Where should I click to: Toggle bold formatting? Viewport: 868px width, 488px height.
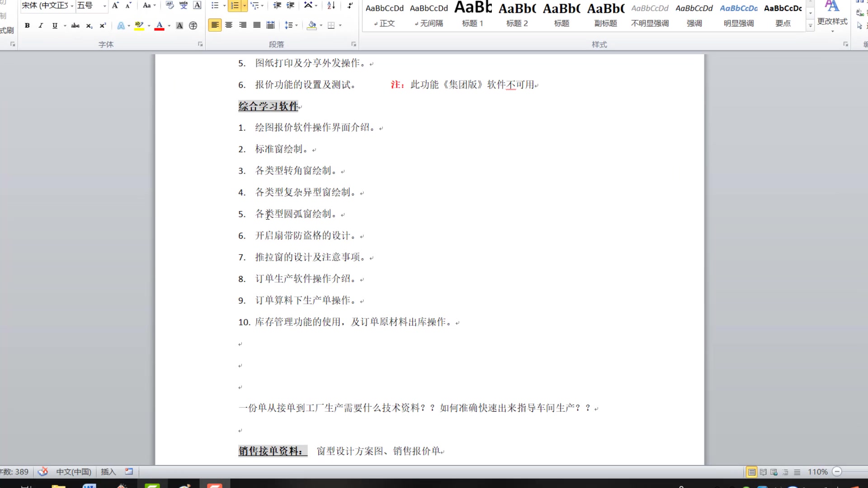click(27, 25)
